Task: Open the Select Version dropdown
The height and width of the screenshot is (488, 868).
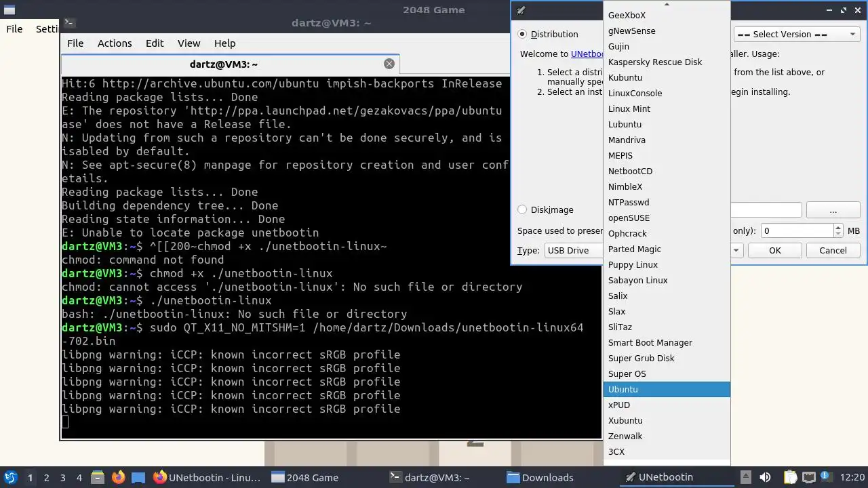Action: click(x=797, y=34)
